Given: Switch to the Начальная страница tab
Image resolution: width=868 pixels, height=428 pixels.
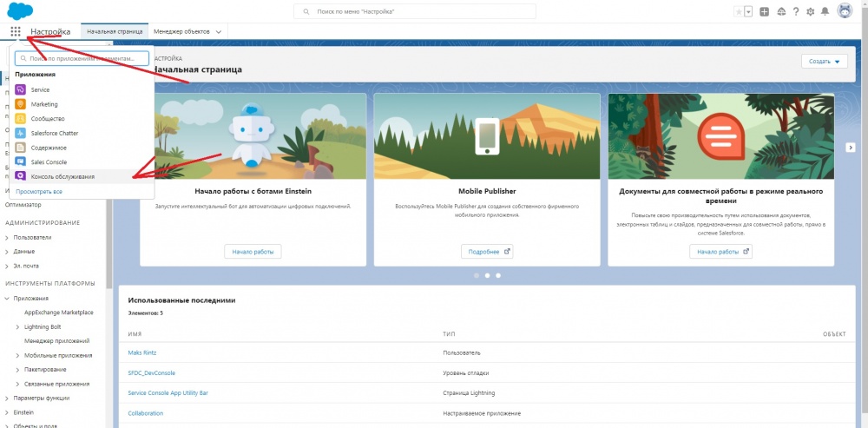Looking at the screenshot, I should pyautogui.click(x=115, y=31).
